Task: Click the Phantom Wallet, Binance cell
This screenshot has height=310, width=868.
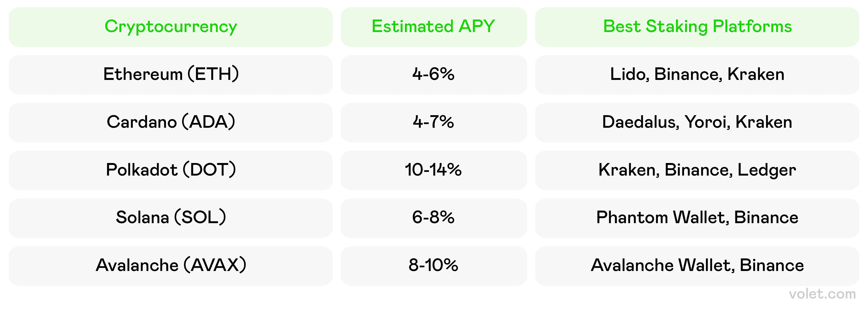Action: [697, 218]
